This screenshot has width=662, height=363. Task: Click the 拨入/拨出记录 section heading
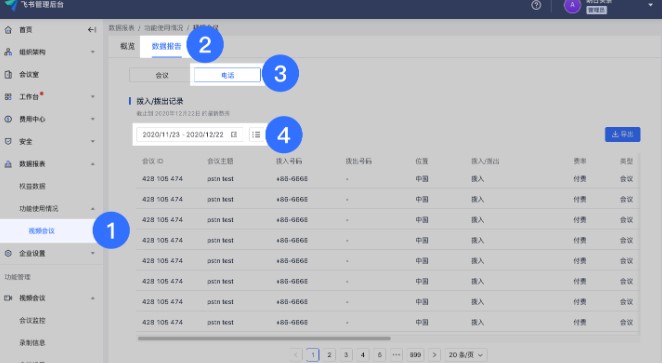coord(160,101)
